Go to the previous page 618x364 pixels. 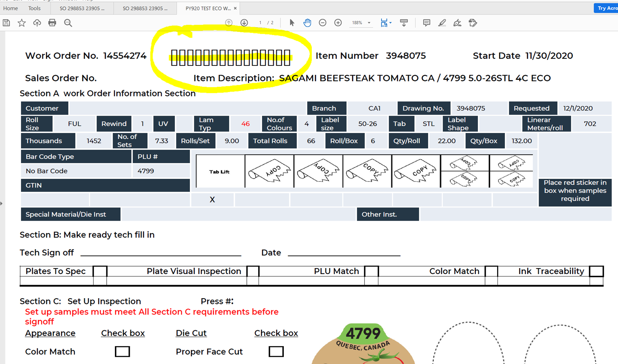coord(229,23)
